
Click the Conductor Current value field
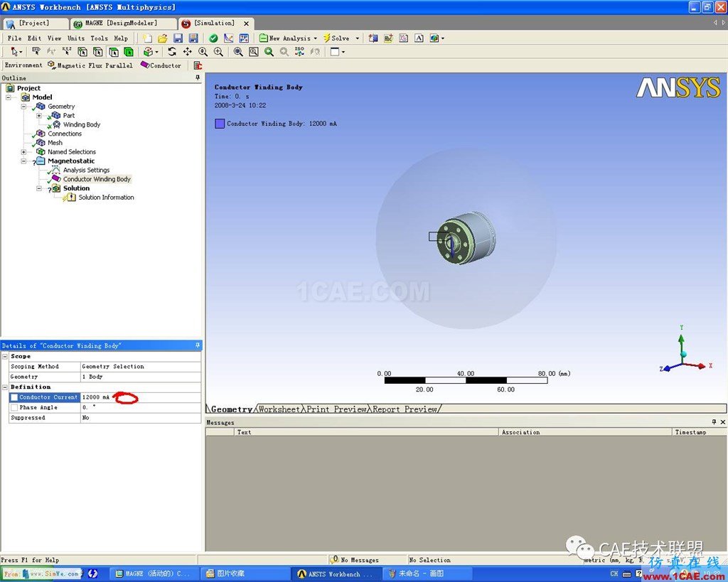pyautogui.click(x=141, y=397)
